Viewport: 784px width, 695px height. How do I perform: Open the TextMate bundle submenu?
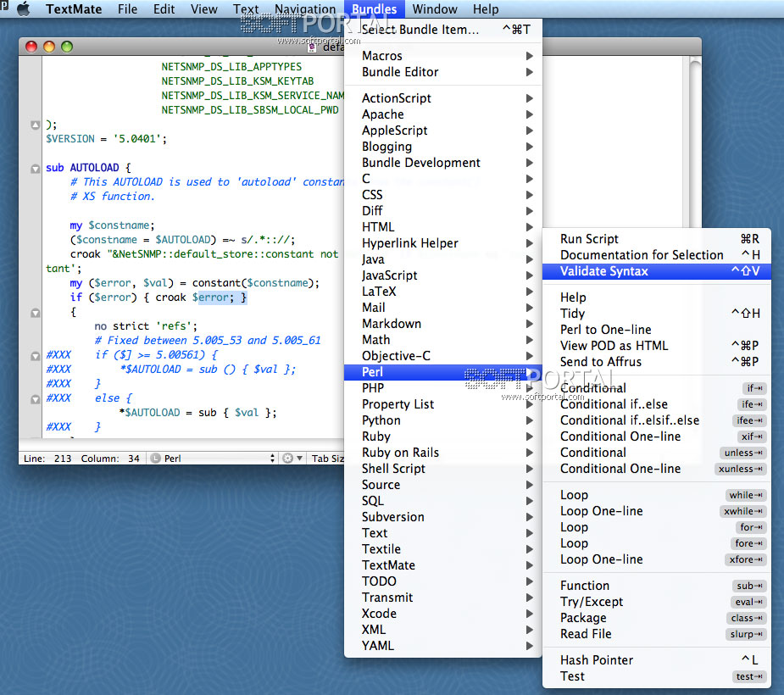click(x=443, y=565)
